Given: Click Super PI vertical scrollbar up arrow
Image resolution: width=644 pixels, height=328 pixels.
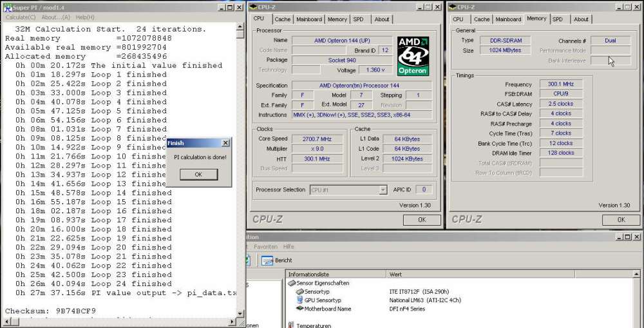Looking at the screenshot, I should (x=240, y=26).
